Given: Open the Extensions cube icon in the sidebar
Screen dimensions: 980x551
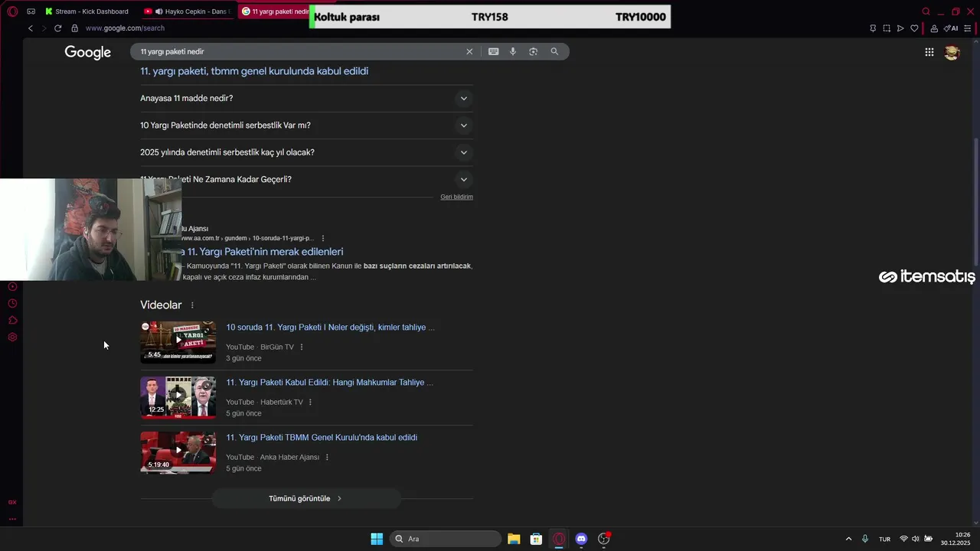Looking at the screenshot, I should click(12, 321).
